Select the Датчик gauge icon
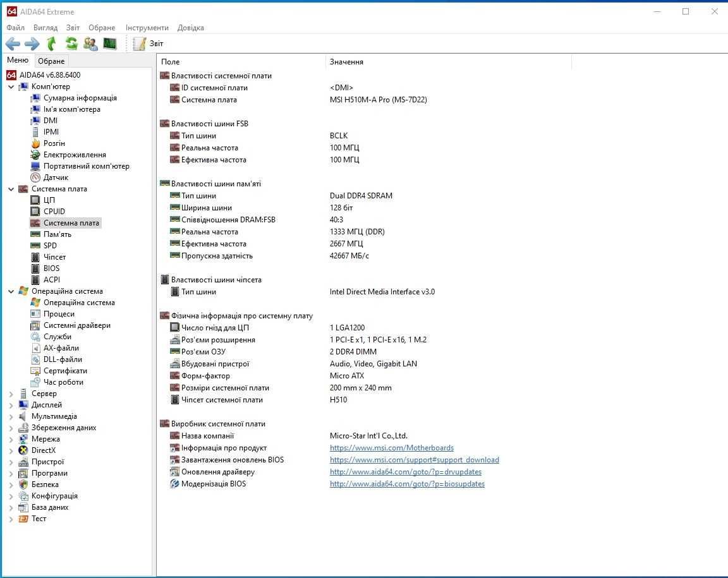 (x=35, y=178)
